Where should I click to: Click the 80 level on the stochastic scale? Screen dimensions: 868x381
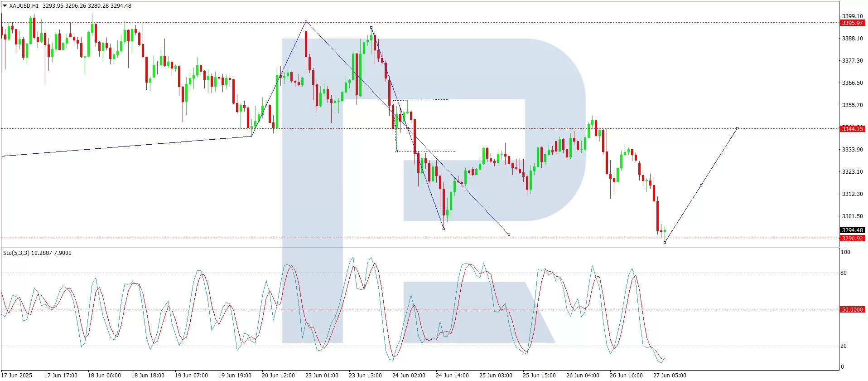click(x=844, y=273)
